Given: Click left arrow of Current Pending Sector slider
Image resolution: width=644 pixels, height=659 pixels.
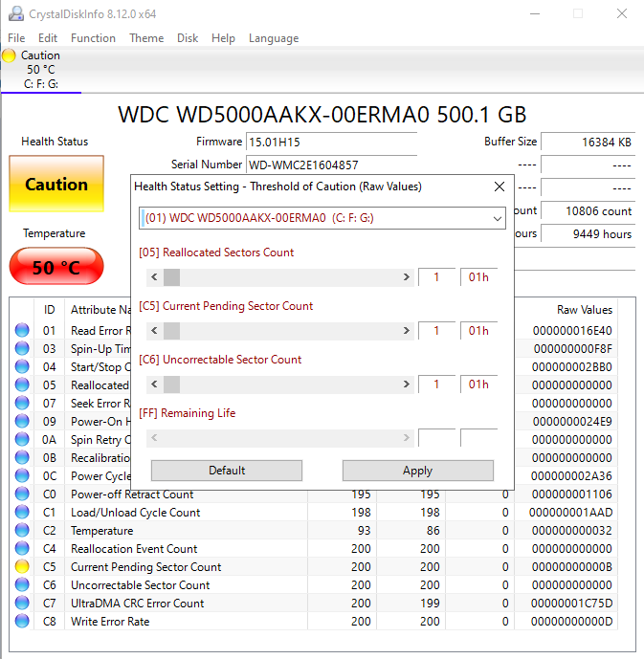Looking at the screenshot, I should (154, 331).
